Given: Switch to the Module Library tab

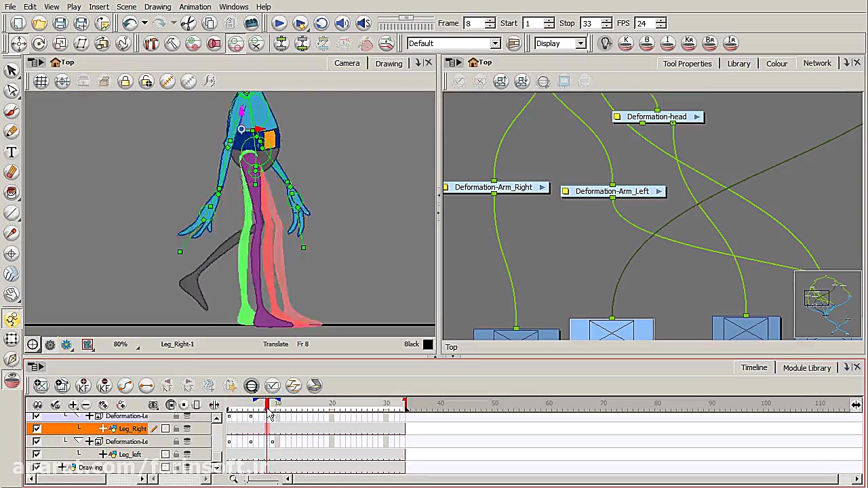Looking at the screenshot, I should click(806, 367).
